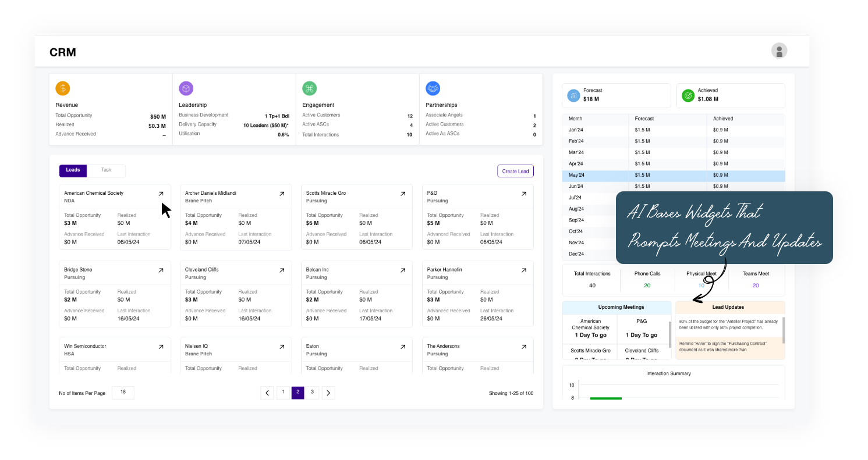Screen dimensions: 868x460
Task: Select the May'24 forecast row
Action: (673, 176)
